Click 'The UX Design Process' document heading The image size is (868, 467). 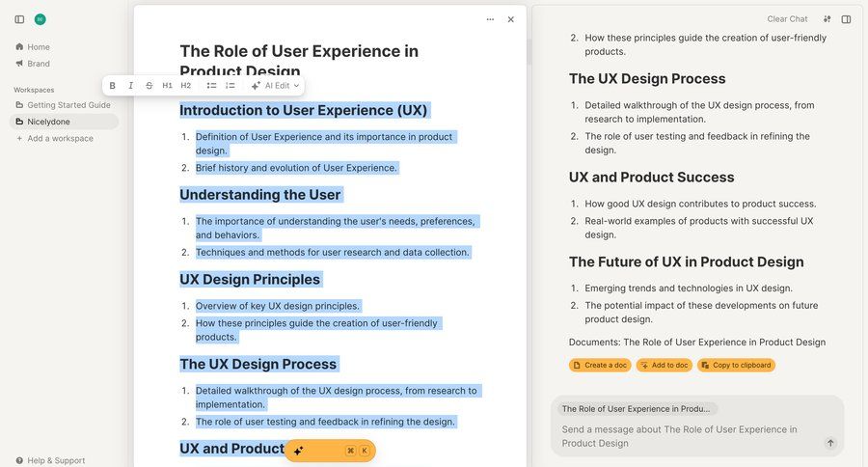(x=258, y=364)
